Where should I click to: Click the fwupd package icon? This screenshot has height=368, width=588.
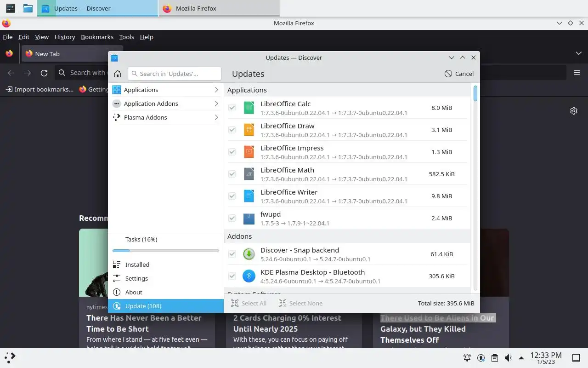[249, 218]
